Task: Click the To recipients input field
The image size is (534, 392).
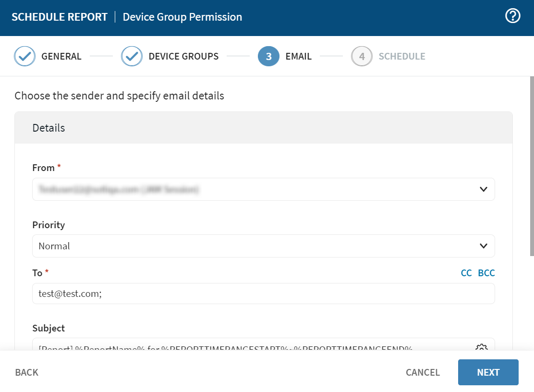Action: [263, 294]
